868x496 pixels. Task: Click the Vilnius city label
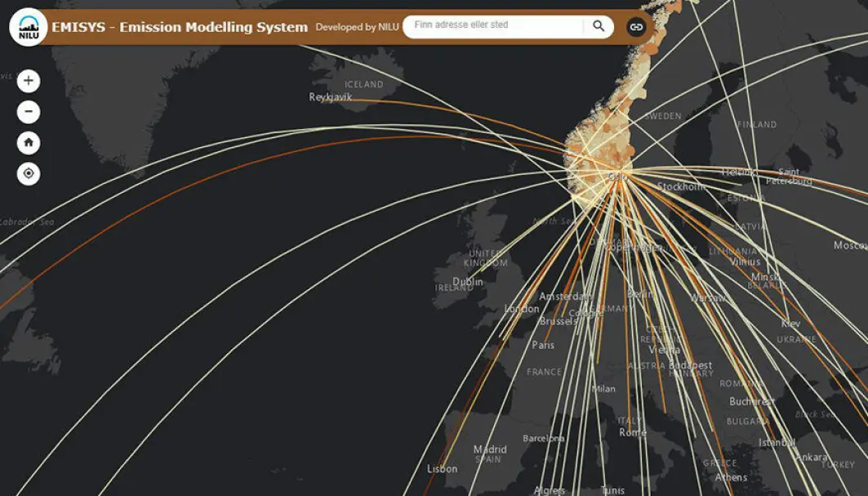click(x=745, y=261)
